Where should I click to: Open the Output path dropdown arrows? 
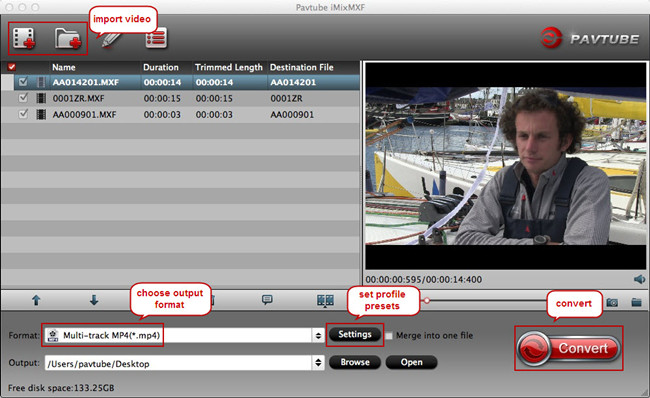pos(318,363)
